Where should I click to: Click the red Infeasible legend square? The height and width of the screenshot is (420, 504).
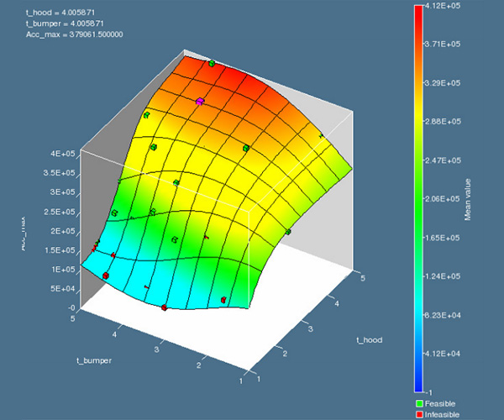point(419,414)
